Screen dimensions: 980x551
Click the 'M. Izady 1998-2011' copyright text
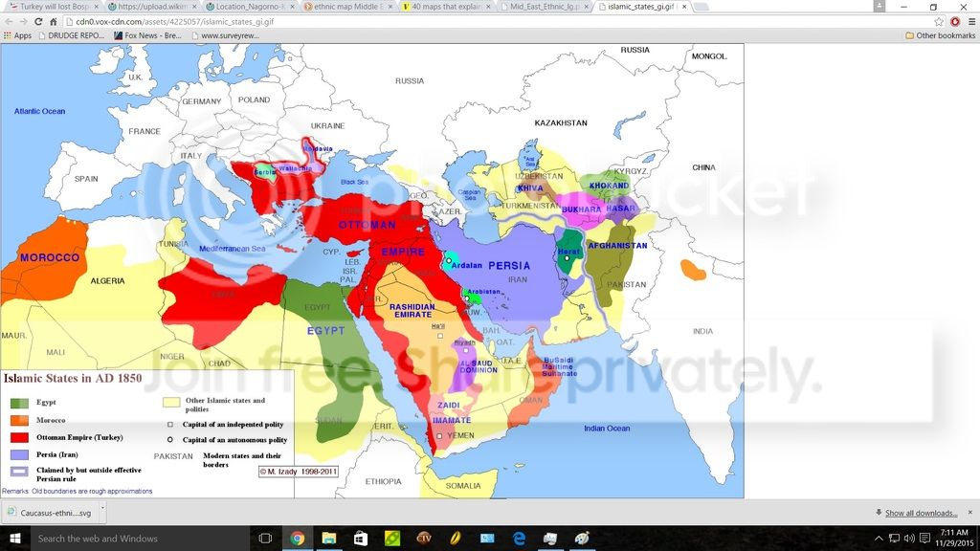tap(299, 472)
